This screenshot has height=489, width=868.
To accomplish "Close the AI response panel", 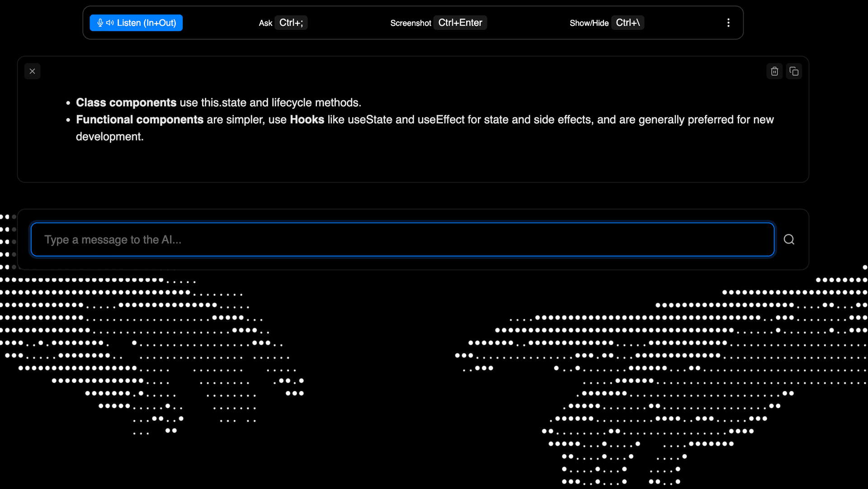I will click(x=32, y=71).
